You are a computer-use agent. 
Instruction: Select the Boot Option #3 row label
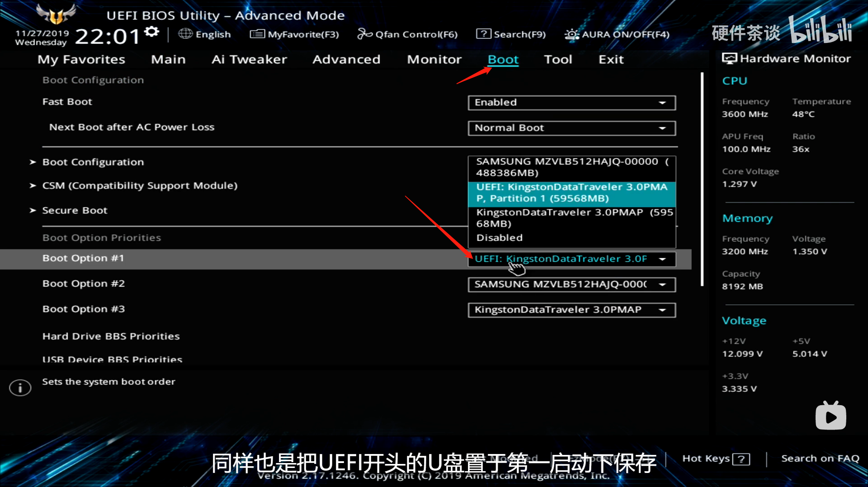tap(84, 309)
